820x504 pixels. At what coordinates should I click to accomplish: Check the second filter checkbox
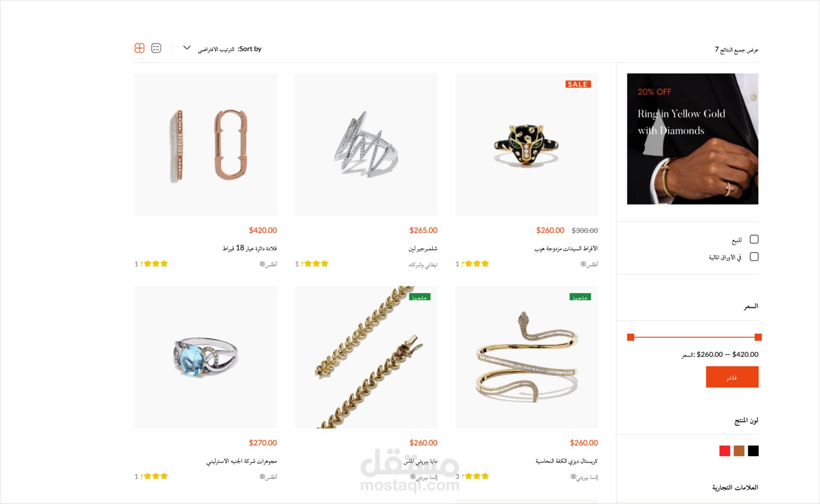[x=754, y=257]
